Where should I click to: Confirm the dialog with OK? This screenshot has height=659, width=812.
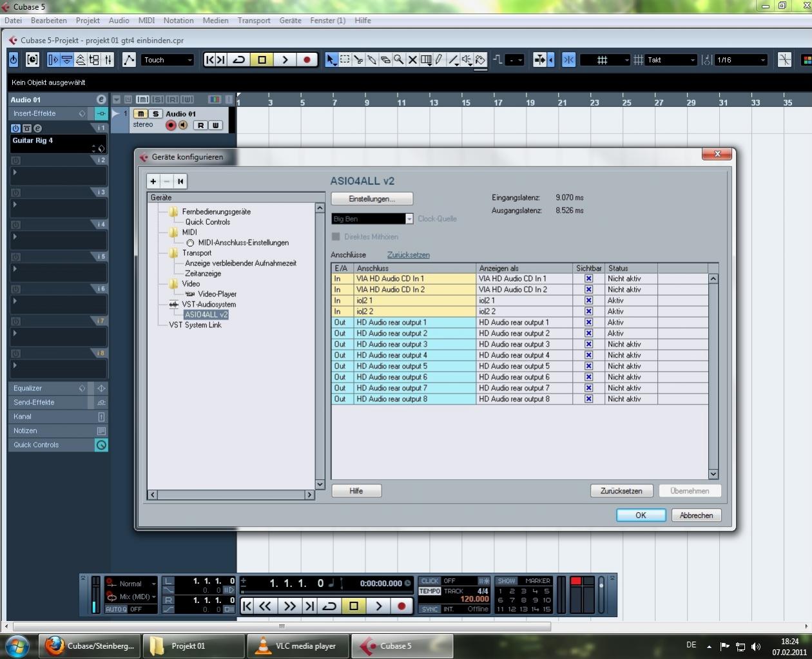pos(641,515)
